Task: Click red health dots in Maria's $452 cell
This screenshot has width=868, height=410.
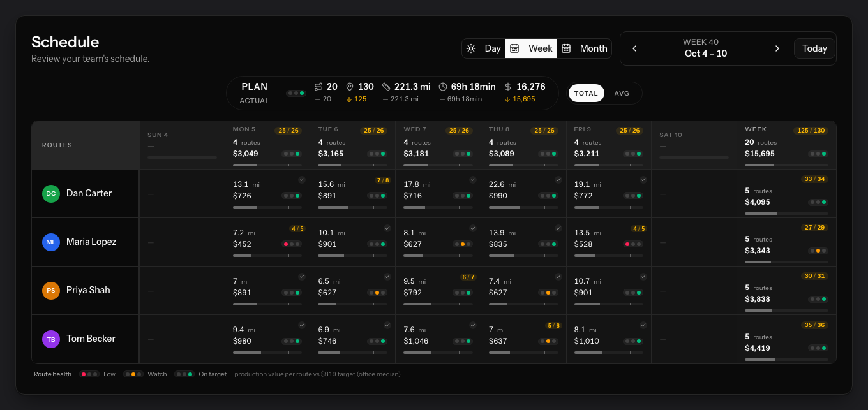Action: click(292, 244)
